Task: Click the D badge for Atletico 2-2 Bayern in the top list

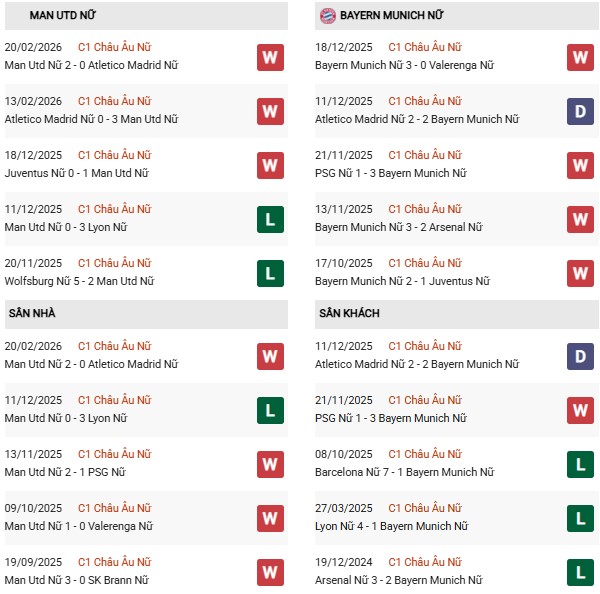Action: click(x=580, y=111)
